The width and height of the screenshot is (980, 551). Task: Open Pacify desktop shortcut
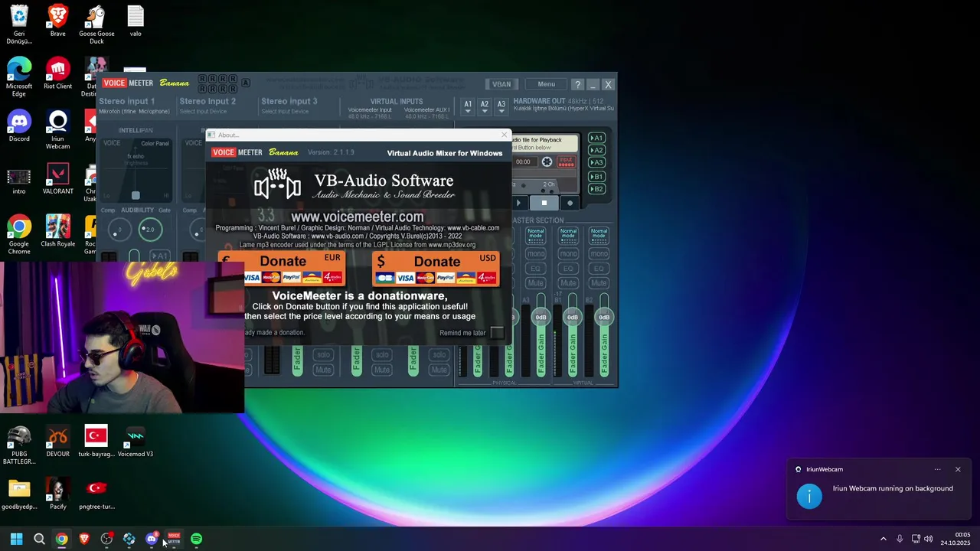[57, 494]
